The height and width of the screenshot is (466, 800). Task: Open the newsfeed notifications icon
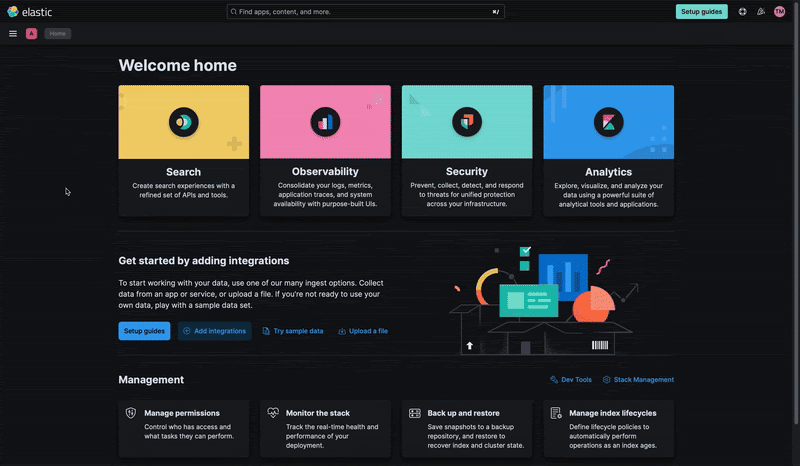(x=761, y=12)
